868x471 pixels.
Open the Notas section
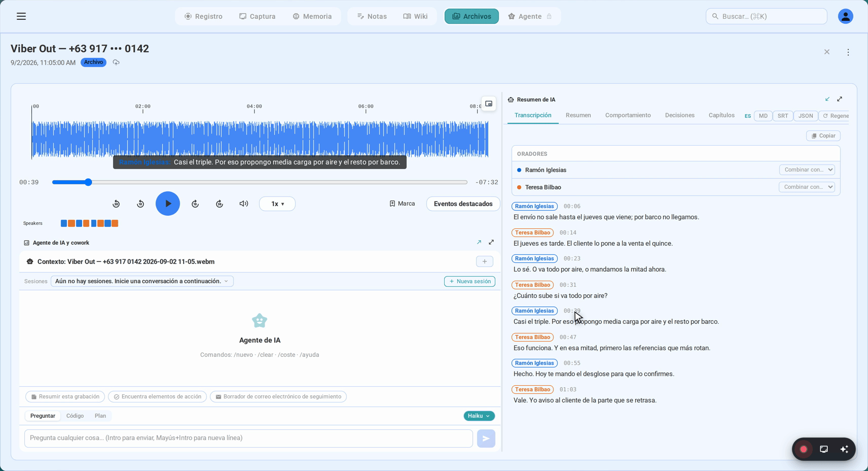pyautogui.click(x=372, y=16)
